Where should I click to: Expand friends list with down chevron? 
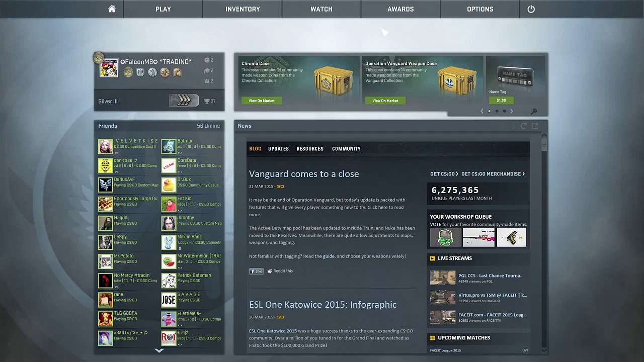click(159, 350)
